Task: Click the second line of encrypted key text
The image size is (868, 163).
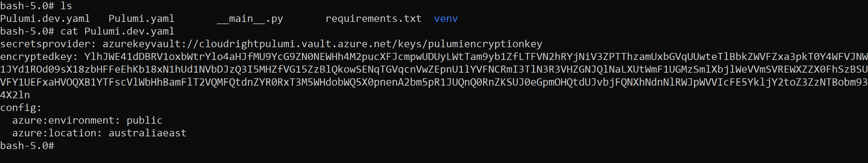Action: (434, 69)
